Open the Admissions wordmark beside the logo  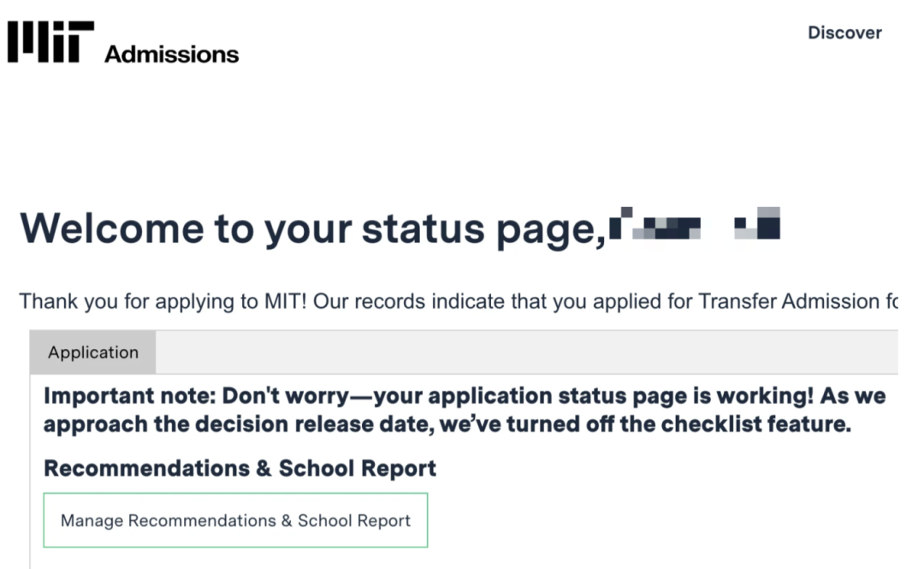tap(171, 54)
